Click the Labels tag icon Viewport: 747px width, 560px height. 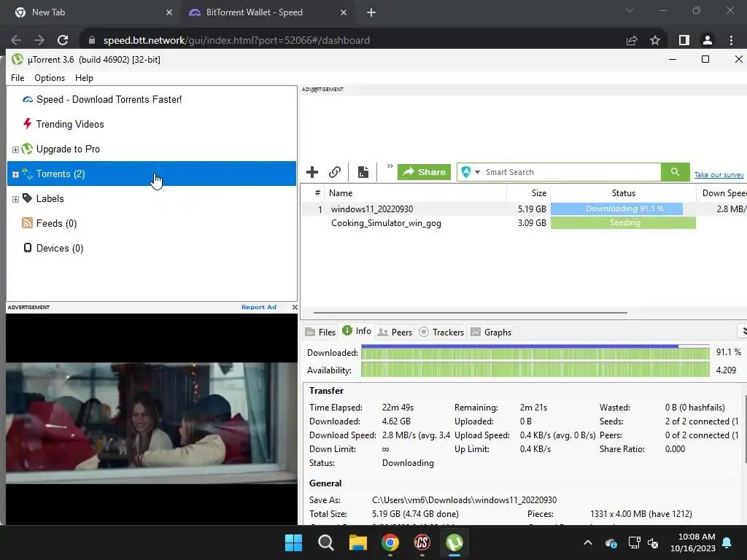(x=27, y=198)
